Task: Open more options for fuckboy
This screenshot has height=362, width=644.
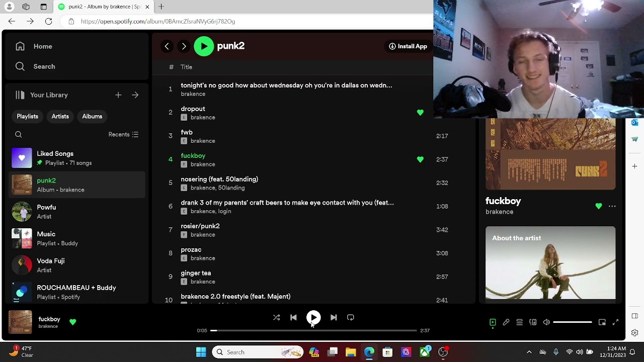Action: point(612,206)
